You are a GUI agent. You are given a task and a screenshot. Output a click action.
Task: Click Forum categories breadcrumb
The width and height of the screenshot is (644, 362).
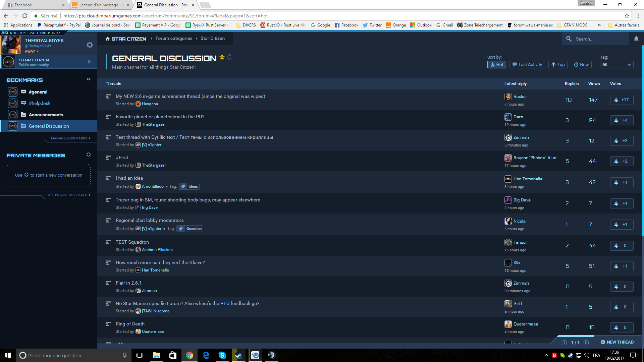coord(174,39)
